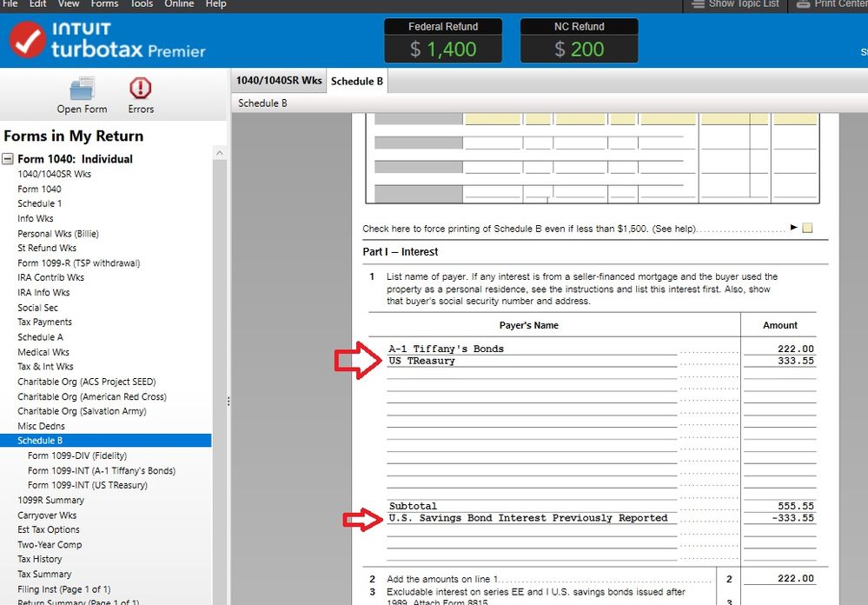Open Charitable Org (Salvation Army)

[82, 411]
